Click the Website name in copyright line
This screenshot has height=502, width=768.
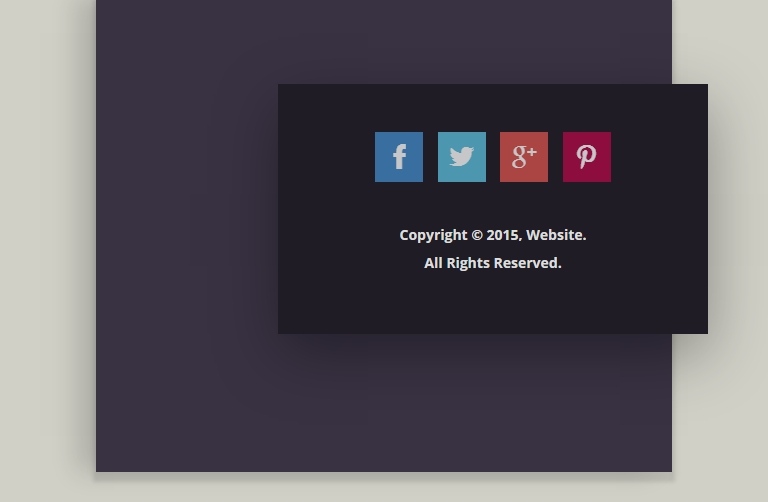pos(555,235)
